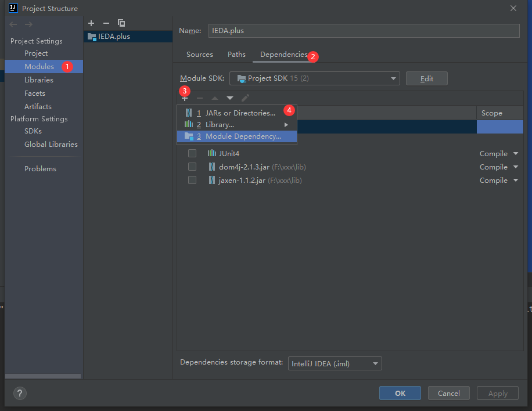The image size is (532, 411).
Task: Click the add dependency plus icon
Action: [x=184, y=98]
